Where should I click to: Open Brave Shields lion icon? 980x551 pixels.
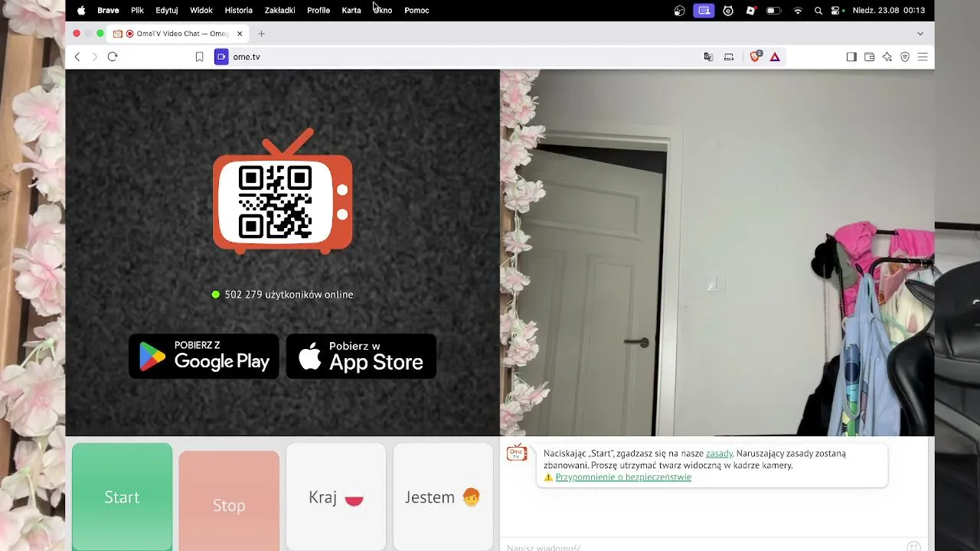click(x=755, y=57)
